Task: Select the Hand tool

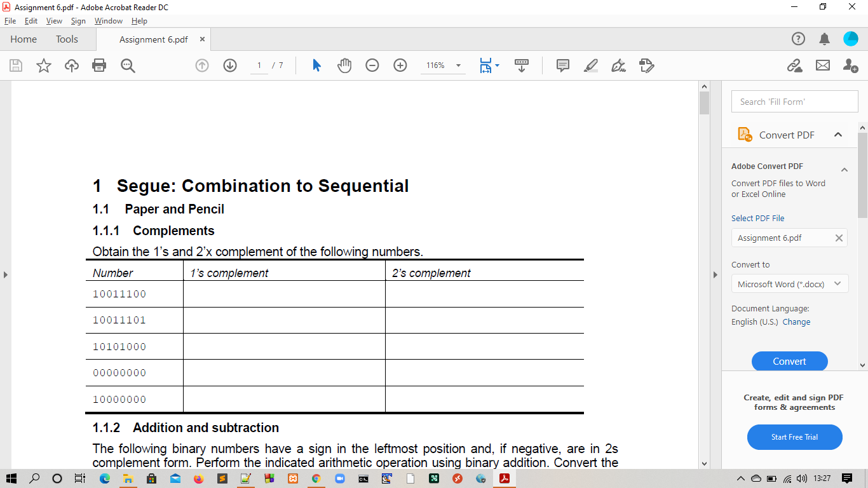Action: 344,65
